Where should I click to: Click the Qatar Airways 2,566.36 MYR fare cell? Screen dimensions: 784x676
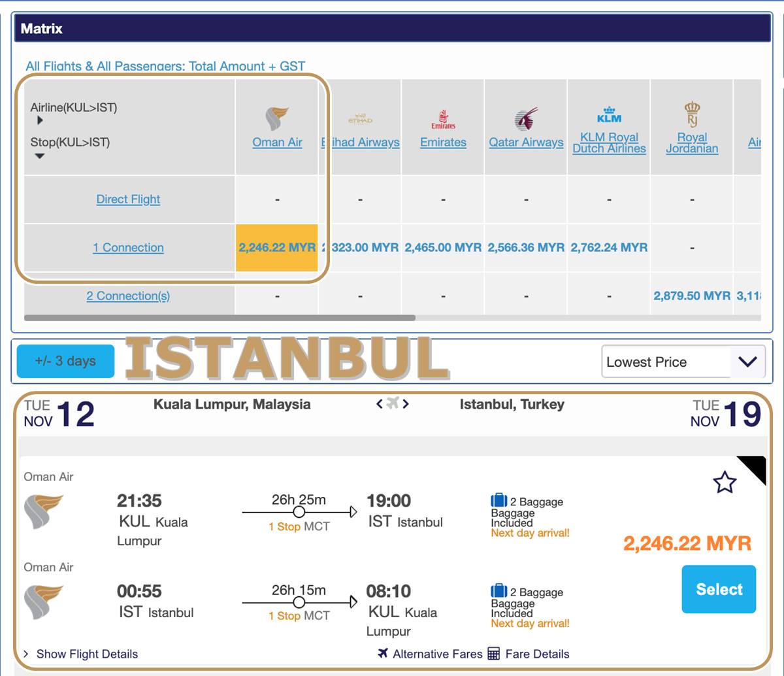(526, 248)
